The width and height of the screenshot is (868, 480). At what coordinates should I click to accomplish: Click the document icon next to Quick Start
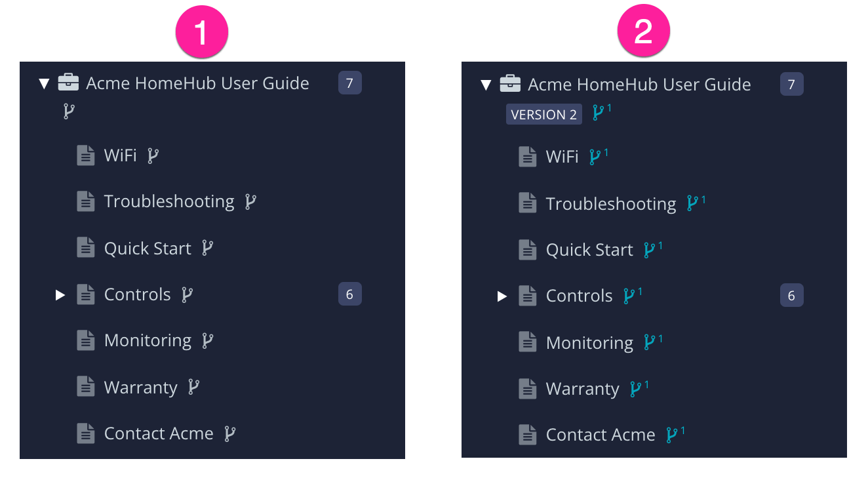[86, 248]
